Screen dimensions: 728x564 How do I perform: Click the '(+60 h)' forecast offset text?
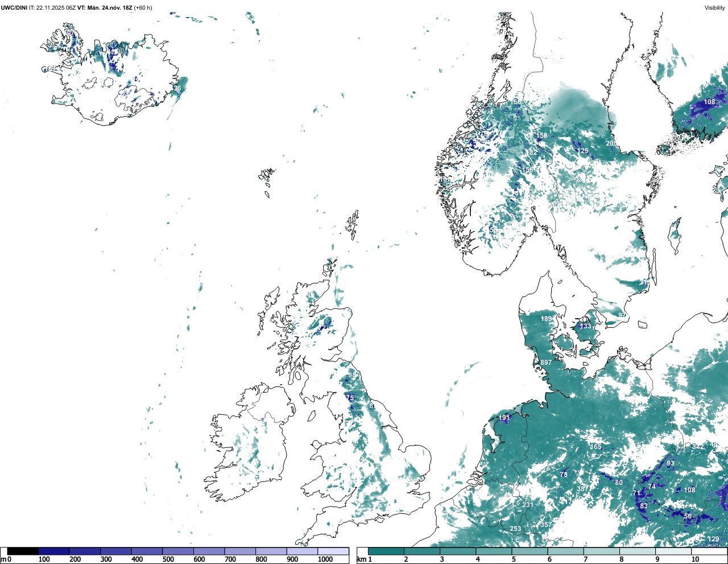point(143,8)
